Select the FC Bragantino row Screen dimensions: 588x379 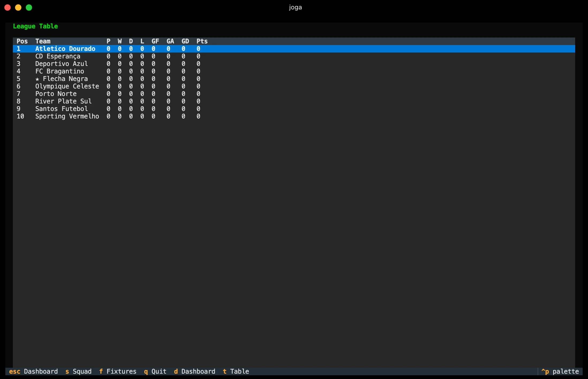click(294, 71)
